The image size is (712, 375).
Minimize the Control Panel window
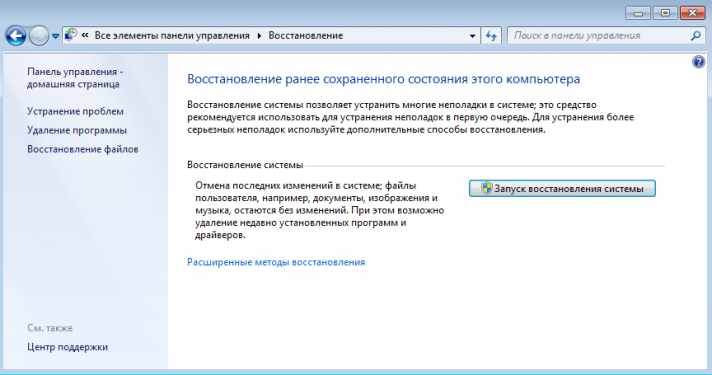(638, 13)
